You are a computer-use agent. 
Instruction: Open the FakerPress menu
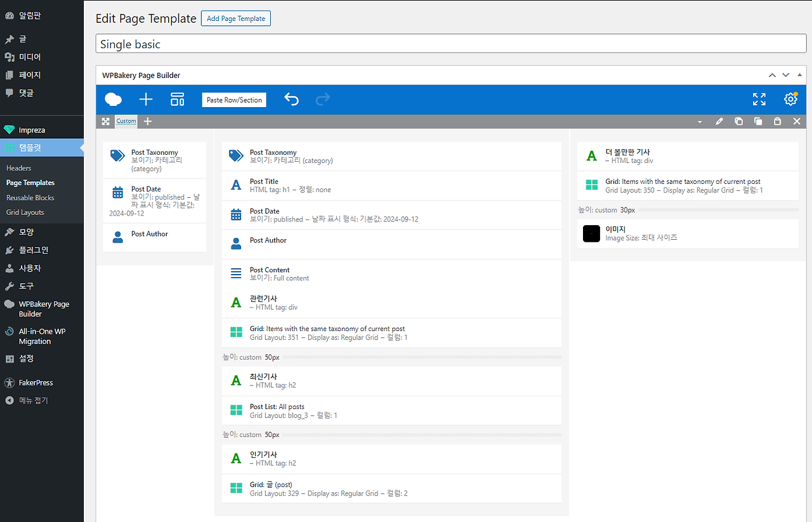pos(42,382)
